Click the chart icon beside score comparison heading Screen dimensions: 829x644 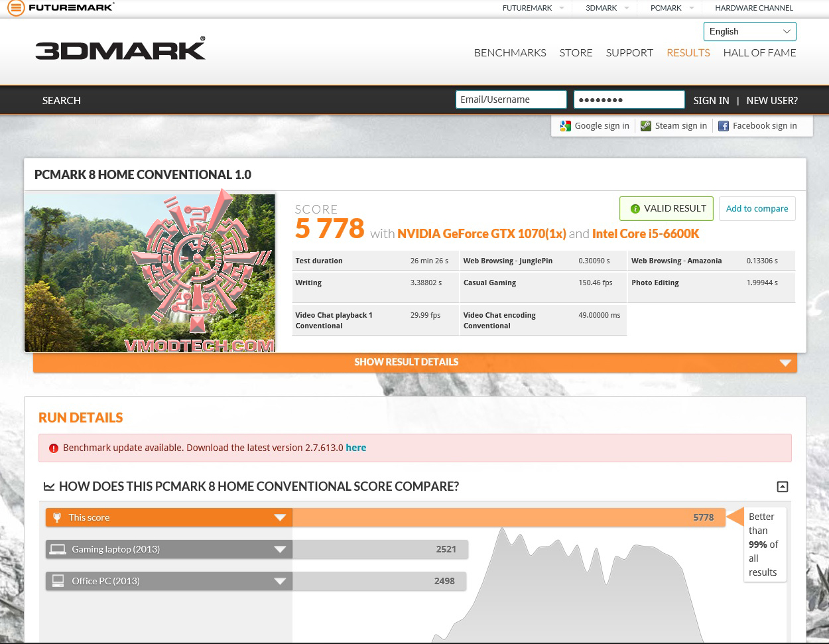coord(49,487)
